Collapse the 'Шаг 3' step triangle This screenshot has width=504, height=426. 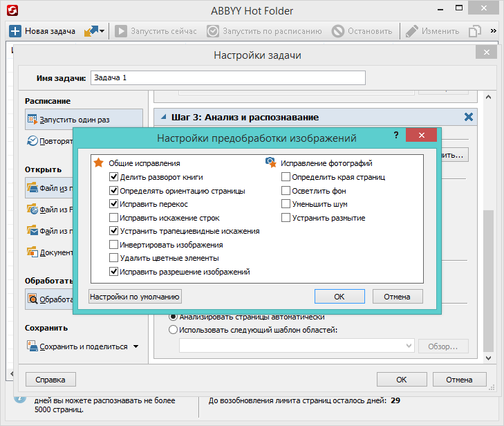(164, 117)
